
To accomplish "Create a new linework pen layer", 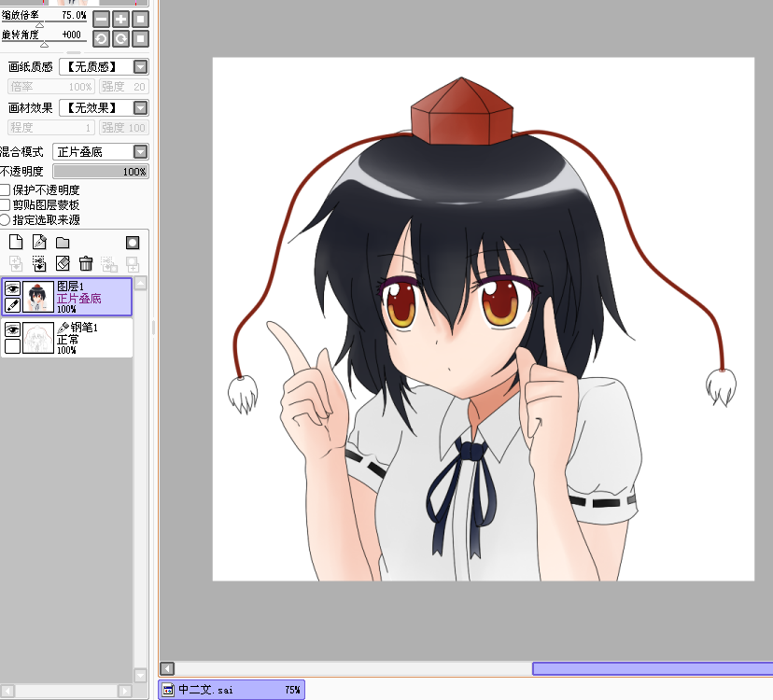I will pyautogui.click(x=39, y=242).
